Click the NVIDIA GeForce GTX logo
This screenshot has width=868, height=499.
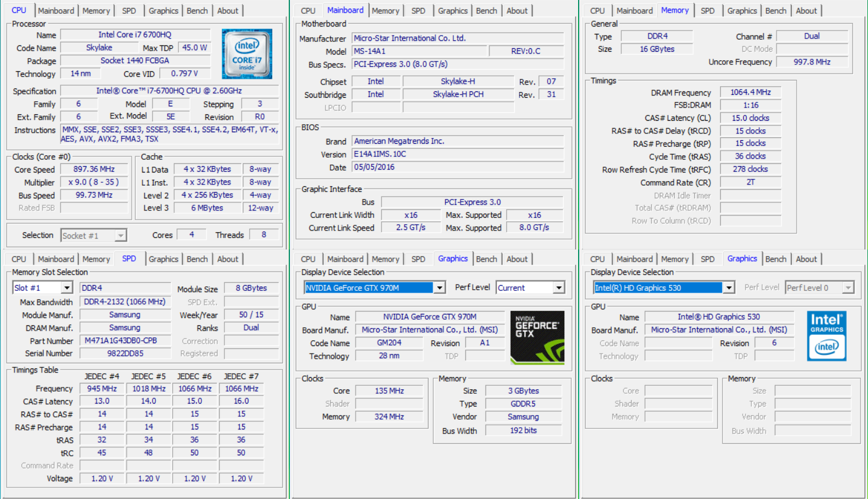pyautogui.click(x=537, y=338)
